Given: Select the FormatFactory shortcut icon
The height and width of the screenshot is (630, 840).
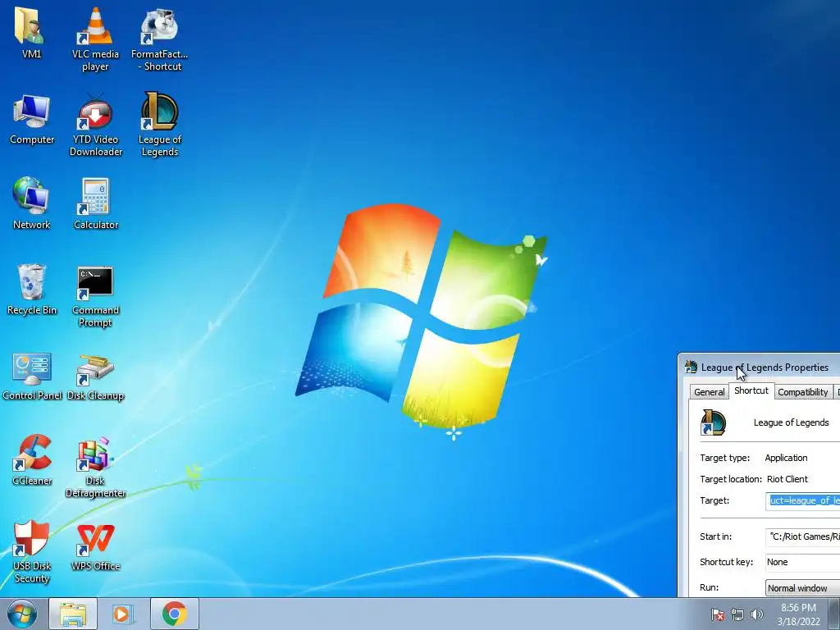Looking at the screenshot, I should point(160,39).
